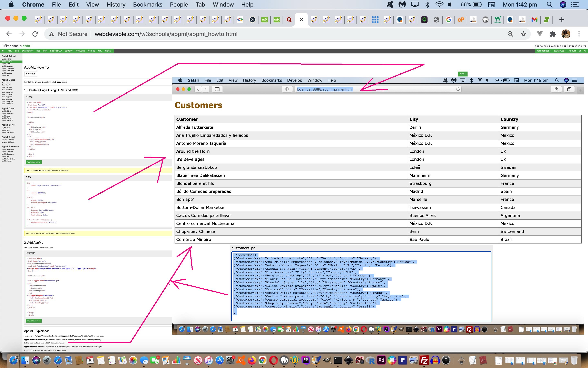Open Trash in the bottom macOS dock

pos(574,360)
